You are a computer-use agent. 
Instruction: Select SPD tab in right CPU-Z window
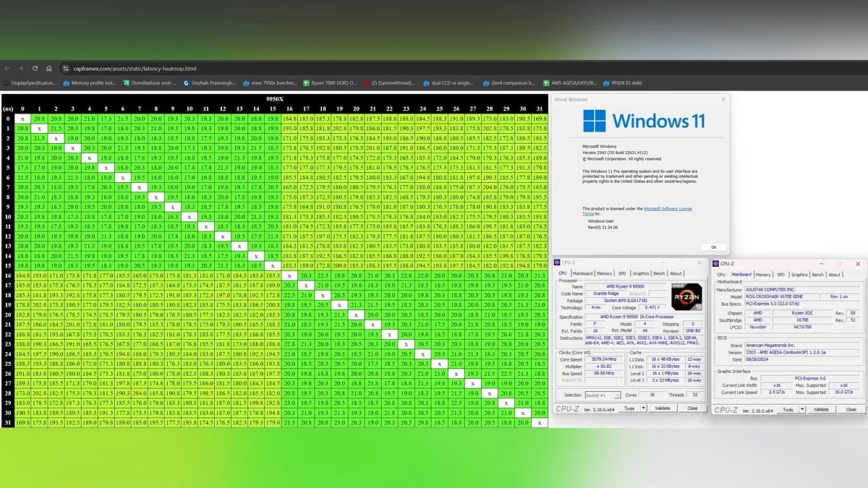click(781, 275)
